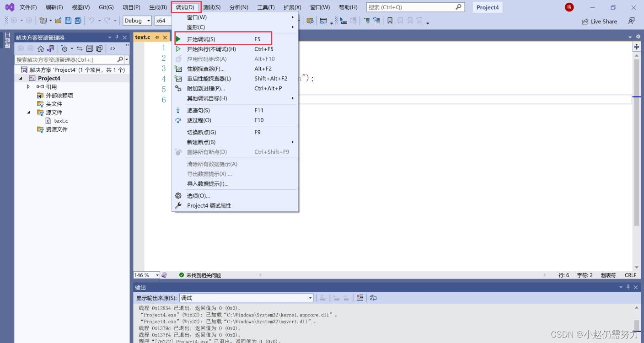Click the Live Share button
644x343 pixels.
600,21
